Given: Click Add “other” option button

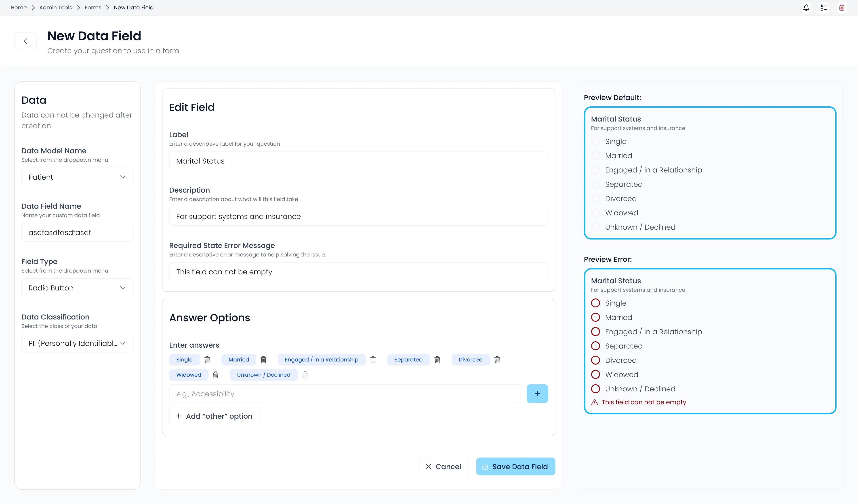Looking at the screenshot, I should pyautogui.click(x=214, y=416).
